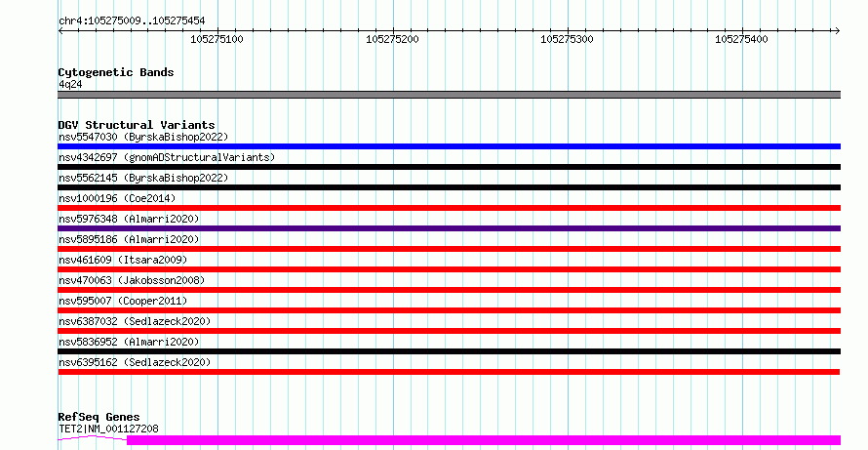Click the left arrow of the ruler
Screen dimensions: 868x450
click(60, 31)
